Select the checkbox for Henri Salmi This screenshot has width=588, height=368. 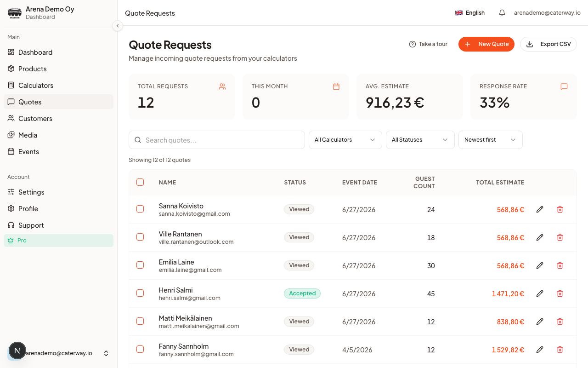pos(140,293)
